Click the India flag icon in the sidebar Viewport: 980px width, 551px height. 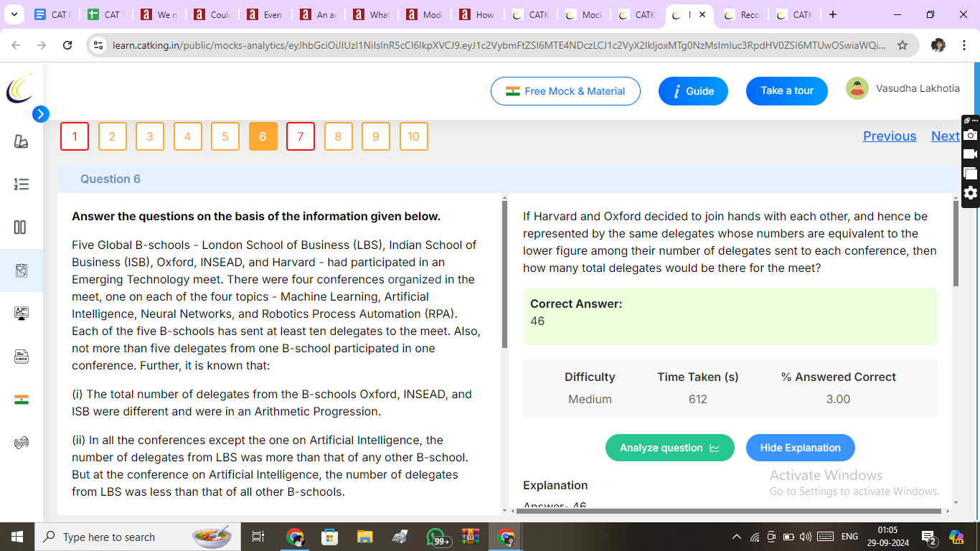tap(21, 400)
